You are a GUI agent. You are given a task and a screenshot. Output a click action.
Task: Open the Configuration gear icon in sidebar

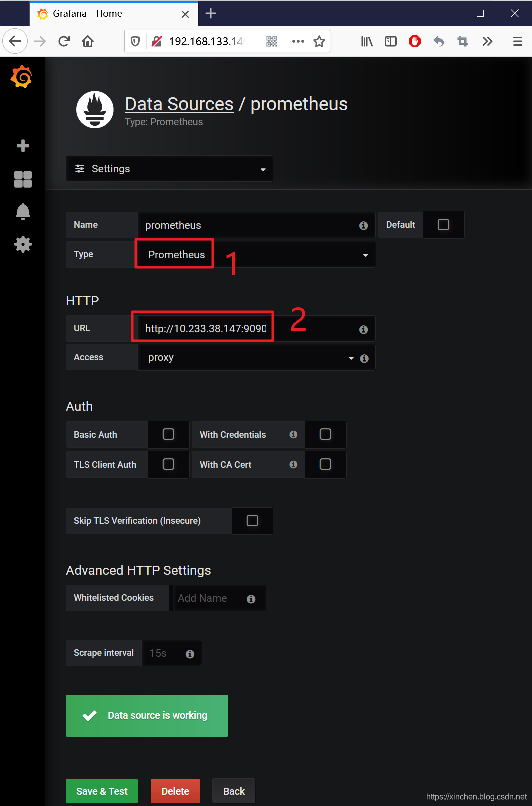(23, 244)
